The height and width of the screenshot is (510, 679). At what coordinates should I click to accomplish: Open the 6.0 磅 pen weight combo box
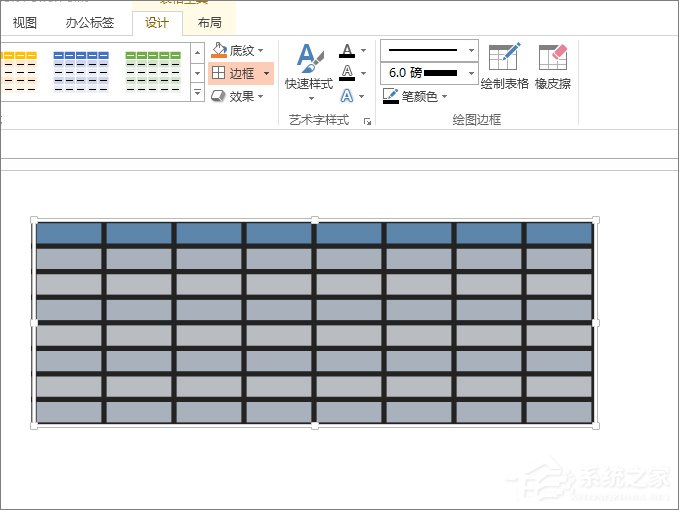(x=429, y=73)
